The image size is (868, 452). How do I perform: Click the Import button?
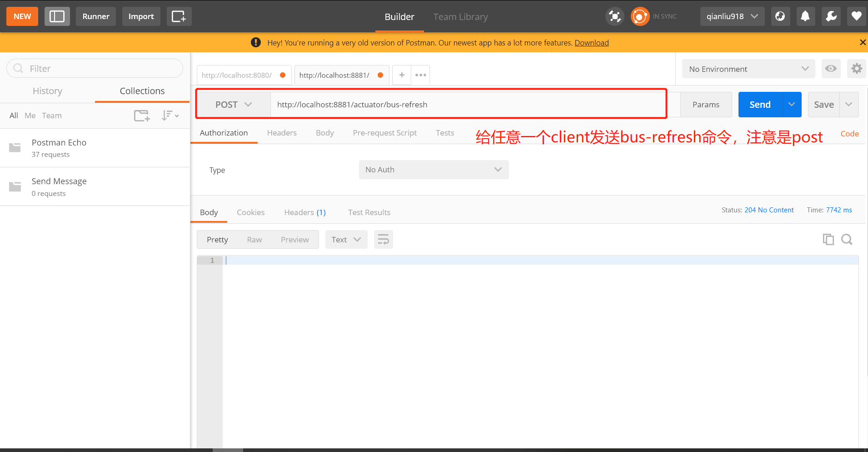141,16
